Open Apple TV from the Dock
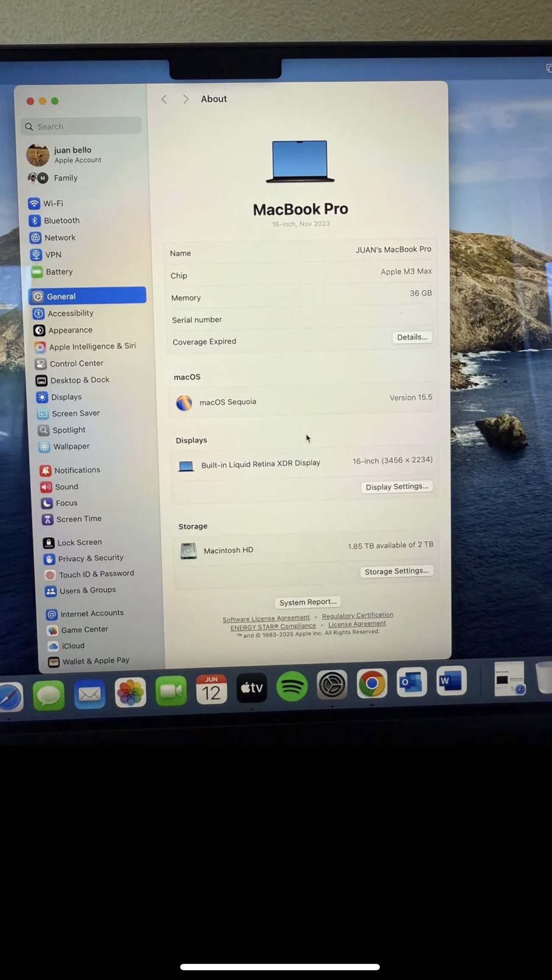552x980 pixels. [252, 688]
